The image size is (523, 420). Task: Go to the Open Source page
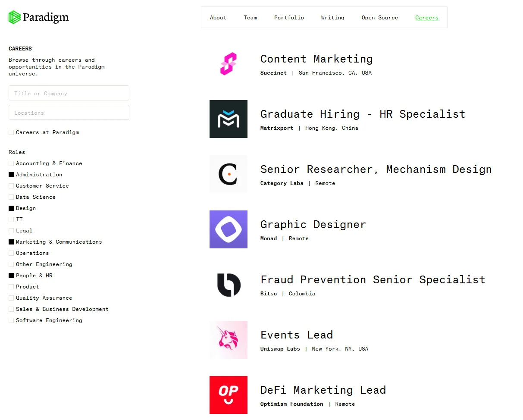click(x=379, y=18)
